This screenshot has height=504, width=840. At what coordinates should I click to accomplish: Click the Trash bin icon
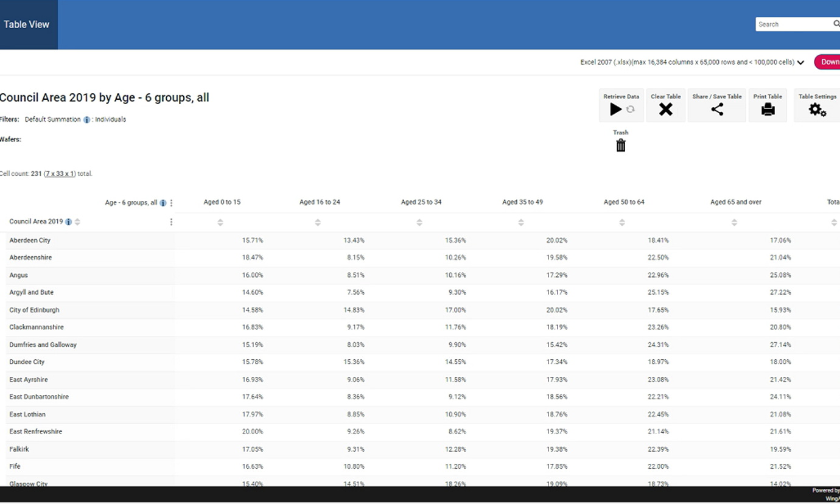pyautogui.click(x=620, y=145)
